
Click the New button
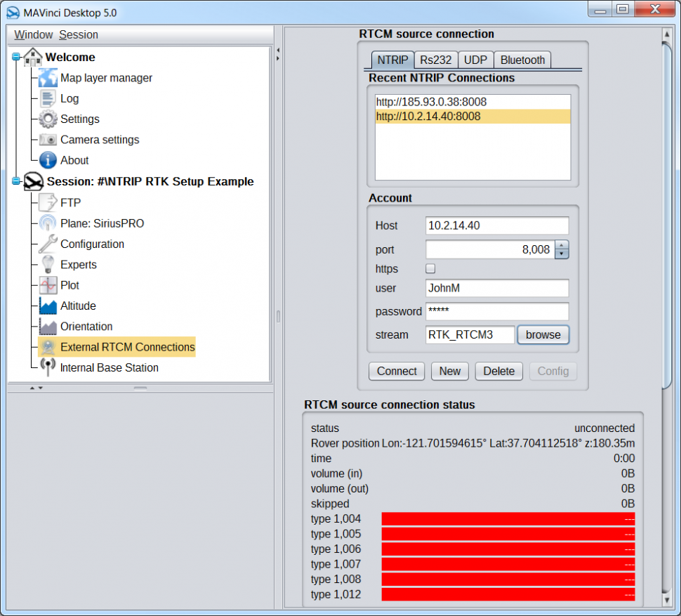tap(449, 371)
